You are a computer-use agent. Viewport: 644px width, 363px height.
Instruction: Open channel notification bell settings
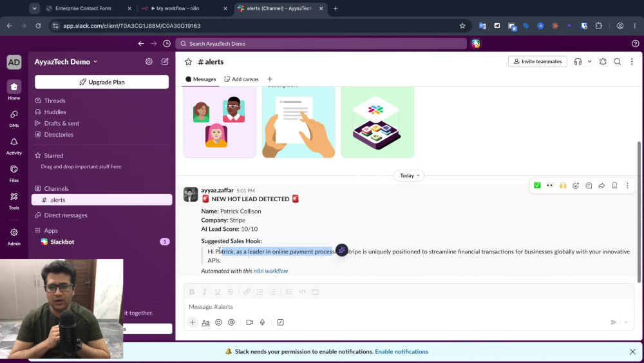pos(603,62)
